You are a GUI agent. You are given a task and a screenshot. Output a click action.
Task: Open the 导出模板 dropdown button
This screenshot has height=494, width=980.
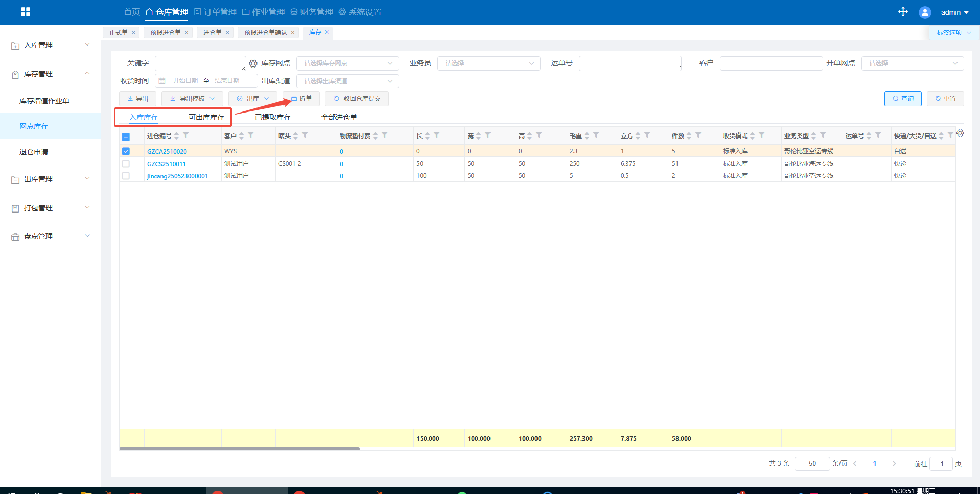(192, 99)
